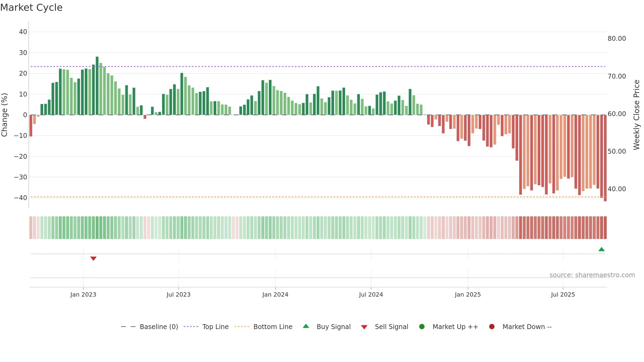The image size is (644, 362).
Task: Click the green Buy Signal triangle marker
Action: click(x=602, y=249)
